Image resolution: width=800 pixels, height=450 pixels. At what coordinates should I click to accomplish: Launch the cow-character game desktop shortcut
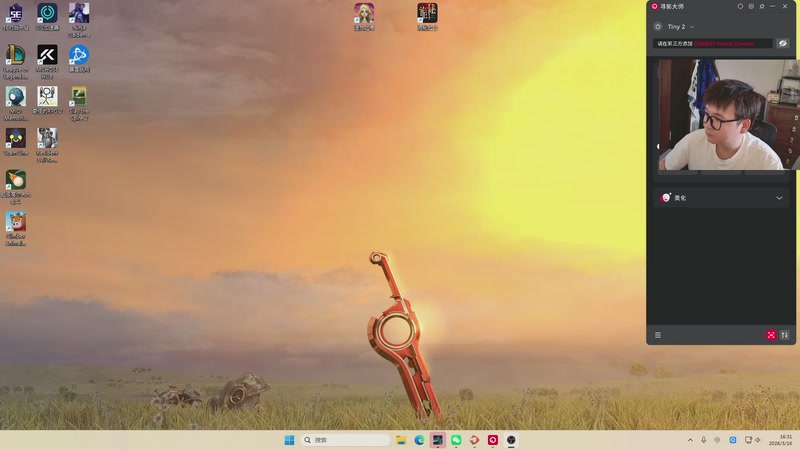pos(16,229)
